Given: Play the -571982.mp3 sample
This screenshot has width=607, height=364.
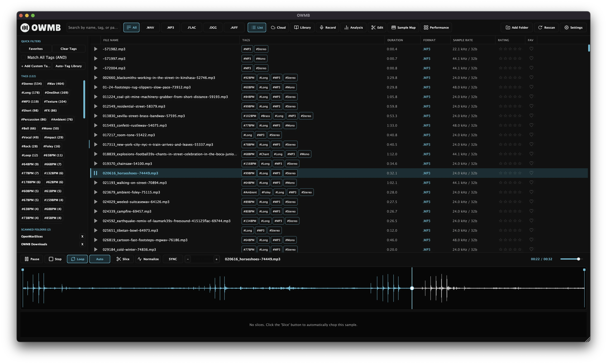Looking at the screenshot, I should tap(96, 49).
